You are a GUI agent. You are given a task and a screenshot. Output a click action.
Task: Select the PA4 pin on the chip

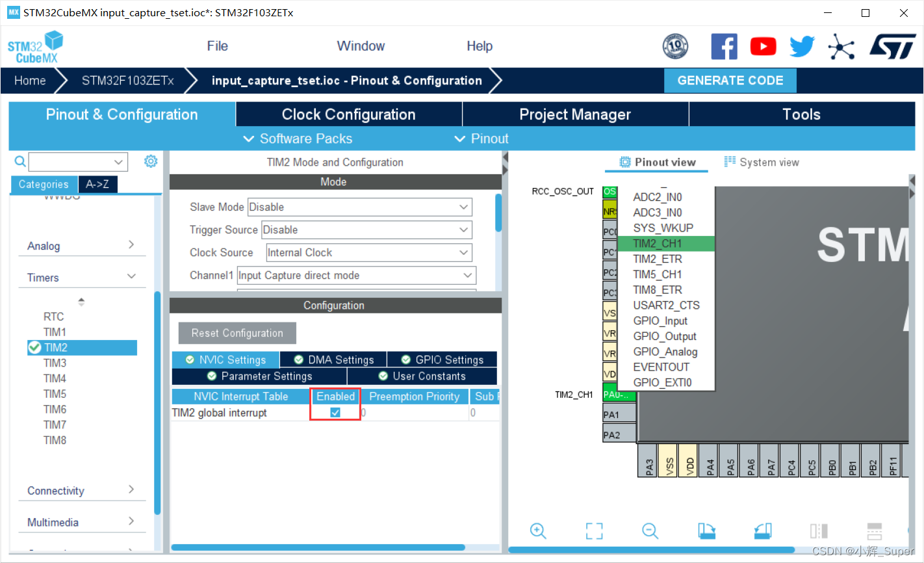708,461
